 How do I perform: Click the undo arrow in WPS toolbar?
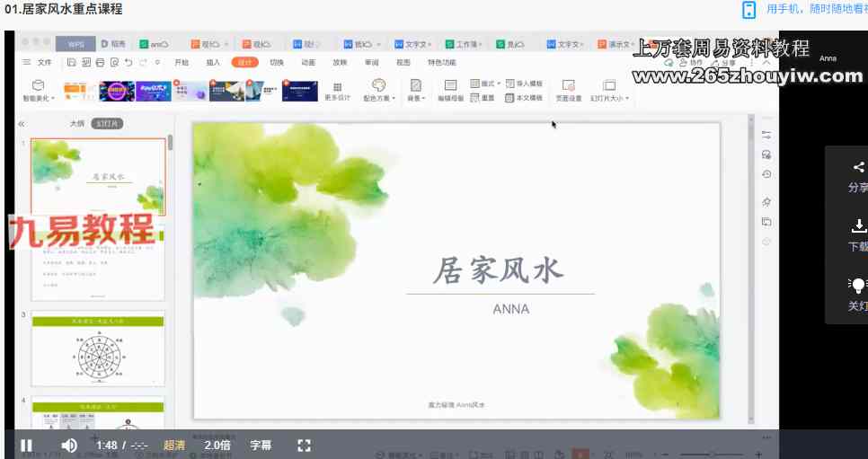point(130,63)
